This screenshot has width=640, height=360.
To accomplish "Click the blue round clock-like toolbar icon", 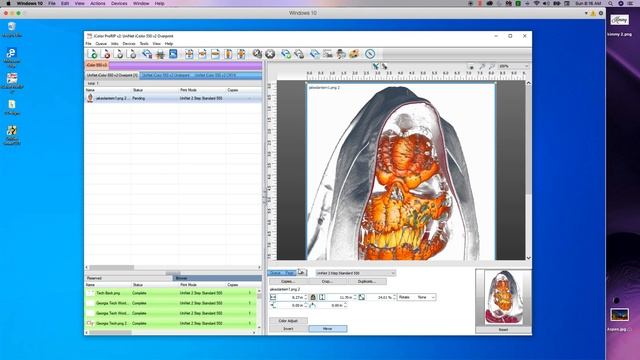I will pyautogui.click(x=370, y=54).
